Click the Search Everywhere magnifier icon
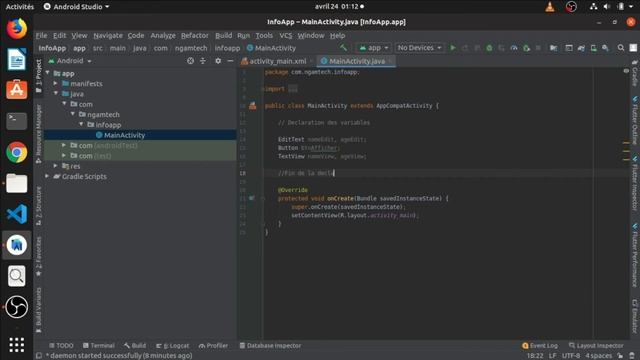Viewport: 640px width, 360px height. (x=621, y=48)
